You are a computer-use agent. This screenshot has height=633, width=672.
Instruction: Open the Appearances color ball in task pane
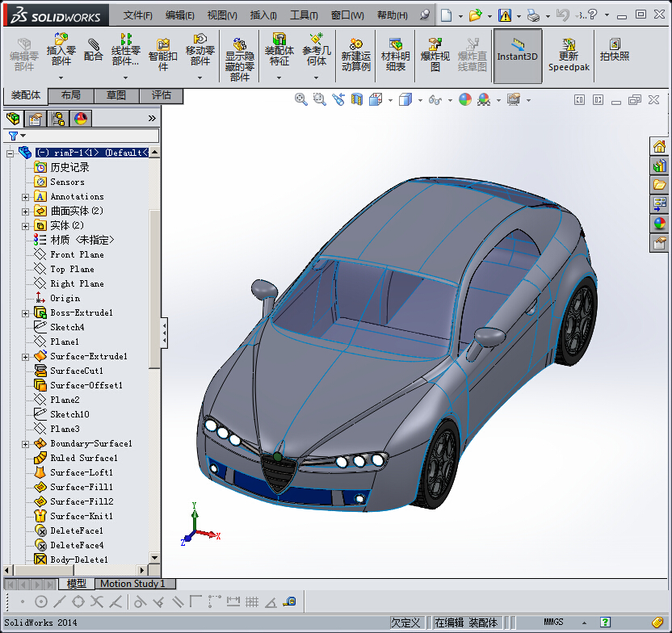click(x=660, y=224)
